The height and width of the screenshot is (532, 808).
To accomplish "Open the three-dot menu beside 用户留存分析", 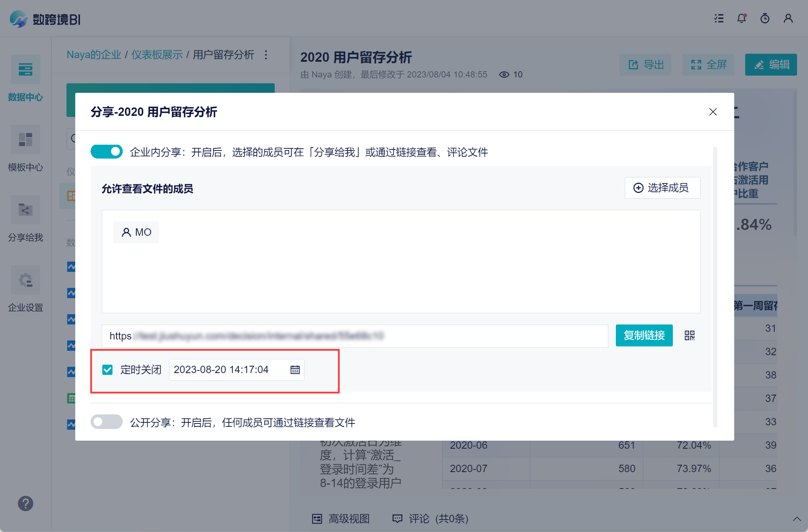I will click(x=266, y=55).
